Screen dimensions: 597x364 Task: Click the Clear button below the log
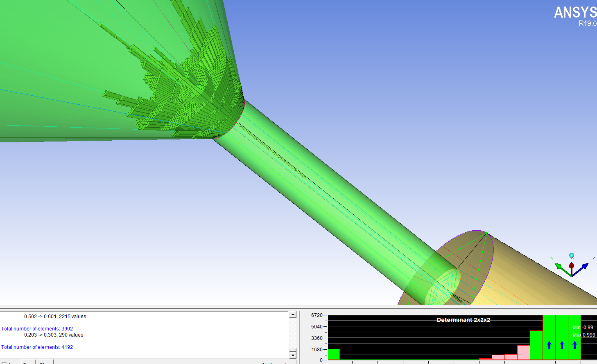pos(45,362)
